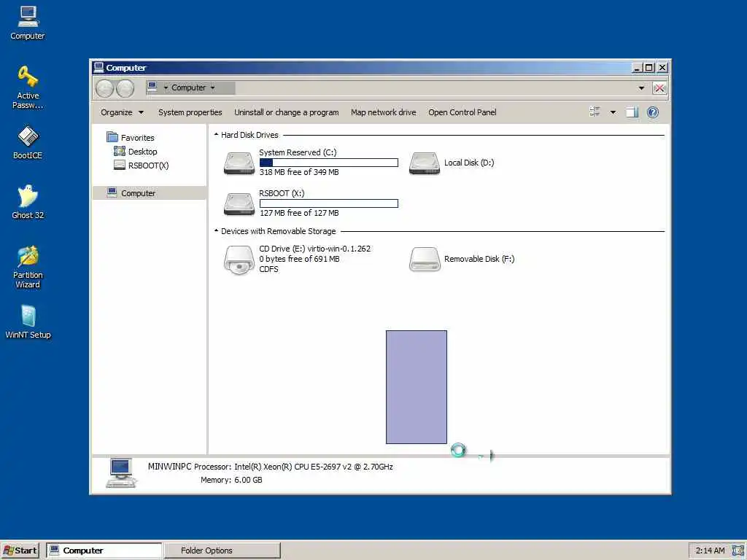This screenshot has height=560, width=747.
Task: Click the Back navigation button
Action: click(x=105, y=88)
